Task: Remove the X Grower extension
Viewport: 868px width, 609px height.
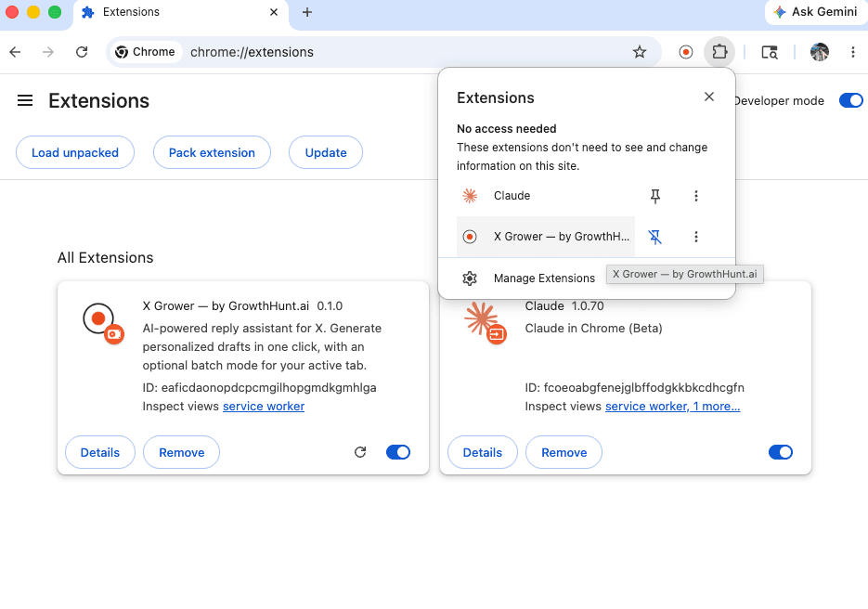Action: coord(182,452)
